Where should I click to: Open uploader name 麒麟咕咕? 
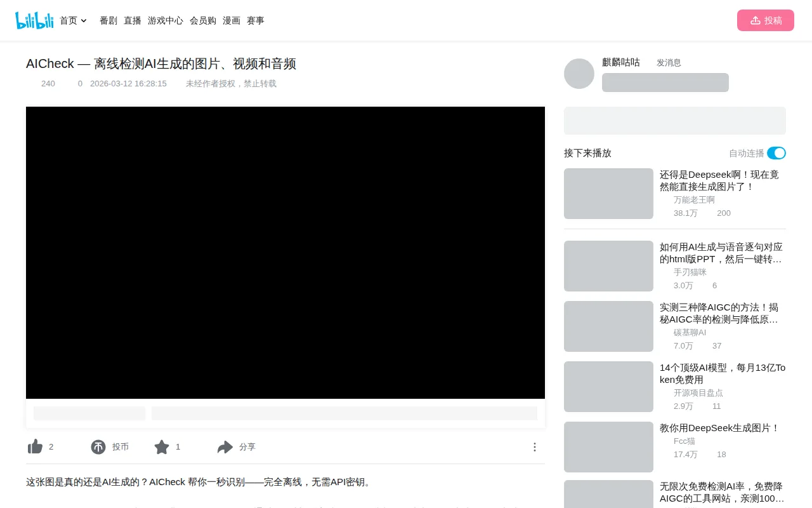[x=621, y=62]
